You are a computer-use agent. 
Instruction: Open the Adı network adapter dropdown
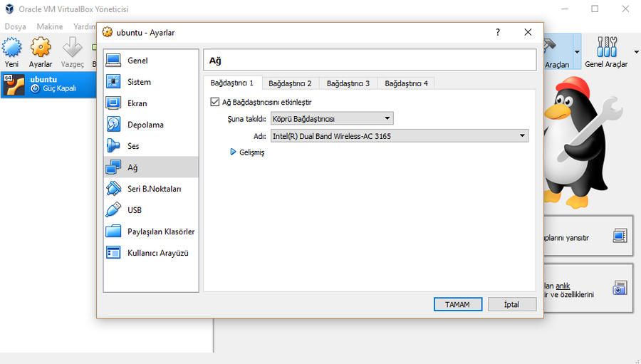click(400, 135)
